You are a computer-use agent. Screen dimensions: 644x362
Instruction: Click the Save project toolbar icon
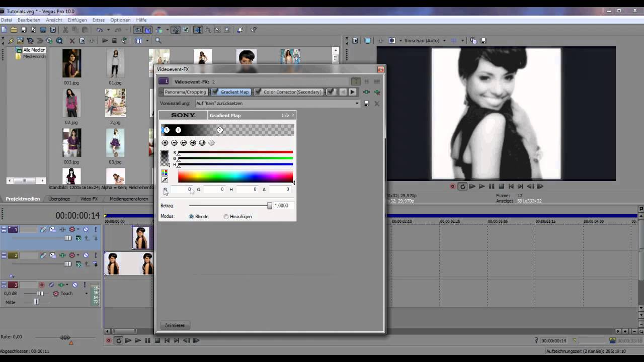pos(23,30)
